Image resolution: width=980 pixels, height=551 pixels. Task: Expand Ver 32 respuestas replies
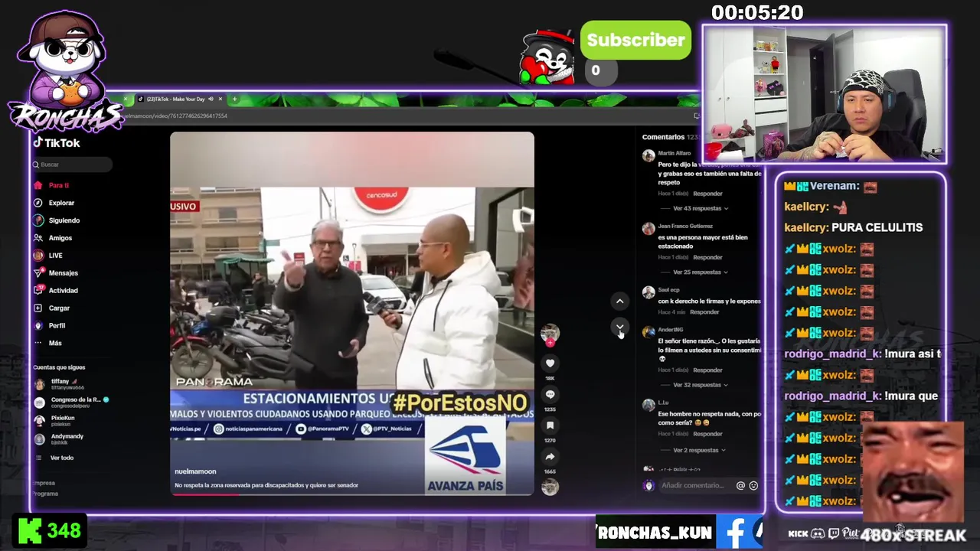point(700,385)
